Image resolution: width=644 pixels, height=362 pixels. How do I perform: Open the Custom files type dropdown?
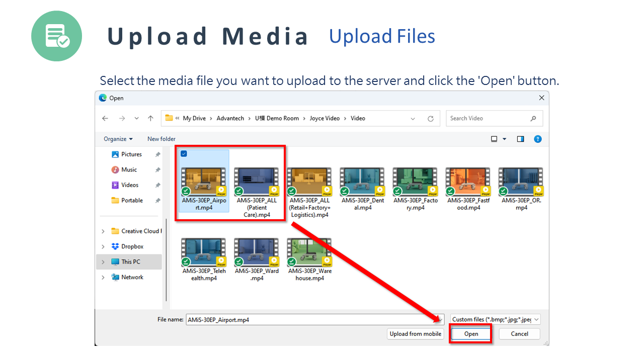pos(496,319)
